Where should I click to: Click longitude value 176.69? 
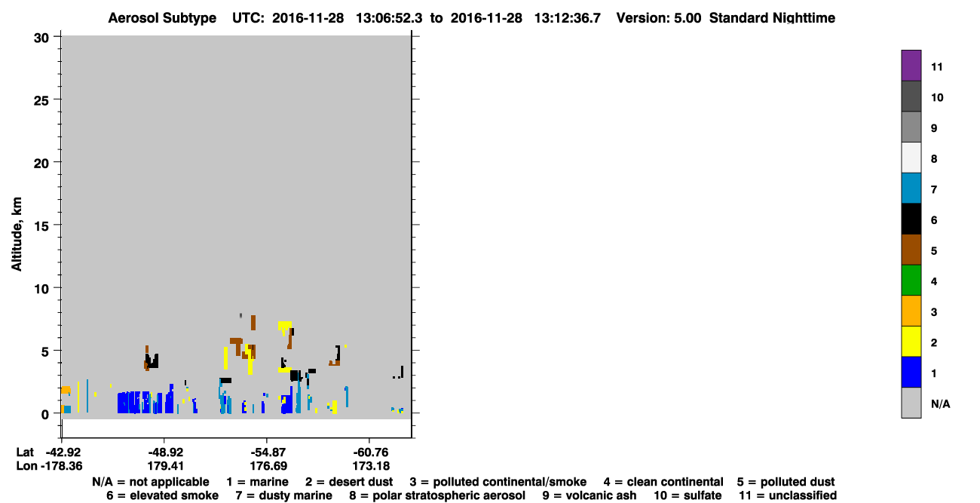[x=268, y=466]
